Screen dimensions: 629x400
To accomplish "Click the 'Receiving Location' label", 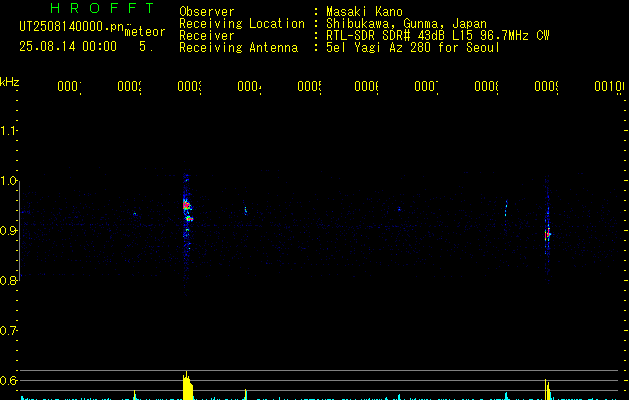I will [x=242, y=24].
